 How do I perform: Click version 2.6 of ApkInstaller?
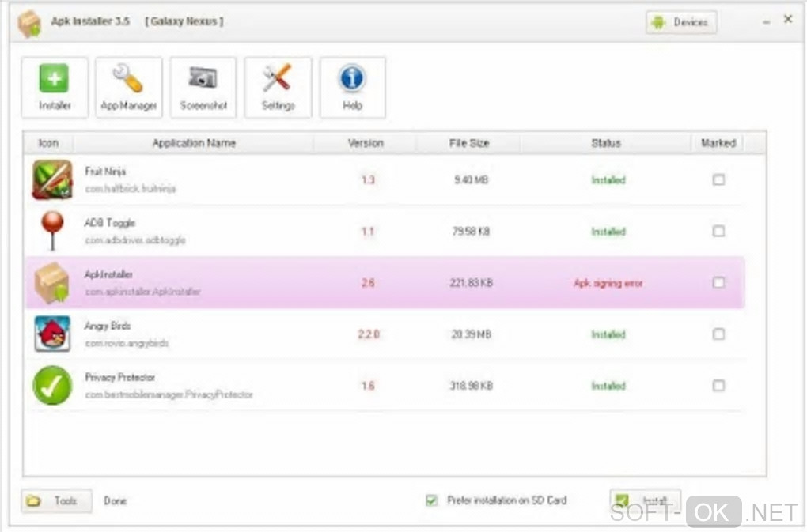pos(368,283)
